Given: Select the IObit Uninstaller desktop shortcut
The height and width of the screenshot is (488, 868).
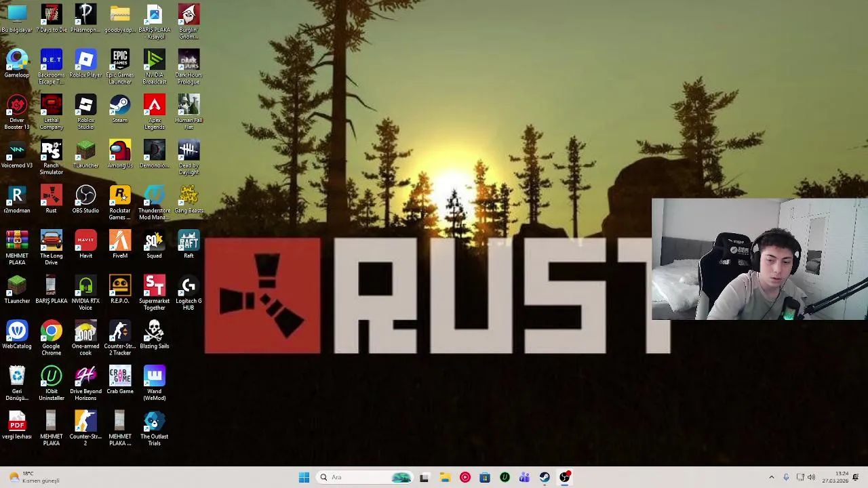Looking at the screenshot, I should [x=52, y=384].
